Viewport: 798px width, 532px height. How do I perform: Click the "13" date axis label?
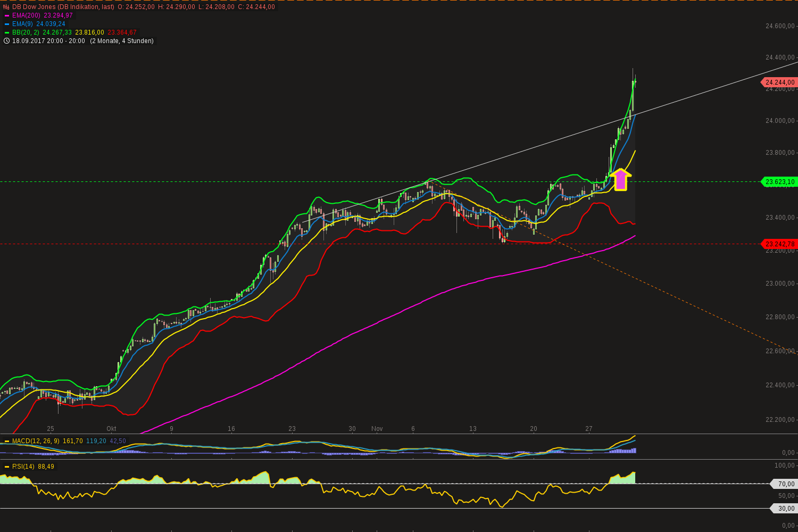(x=473, y=429)
